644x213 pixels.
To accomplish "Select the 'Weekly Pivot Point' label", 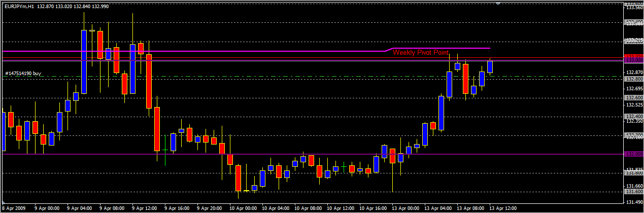I will point(421,52).
